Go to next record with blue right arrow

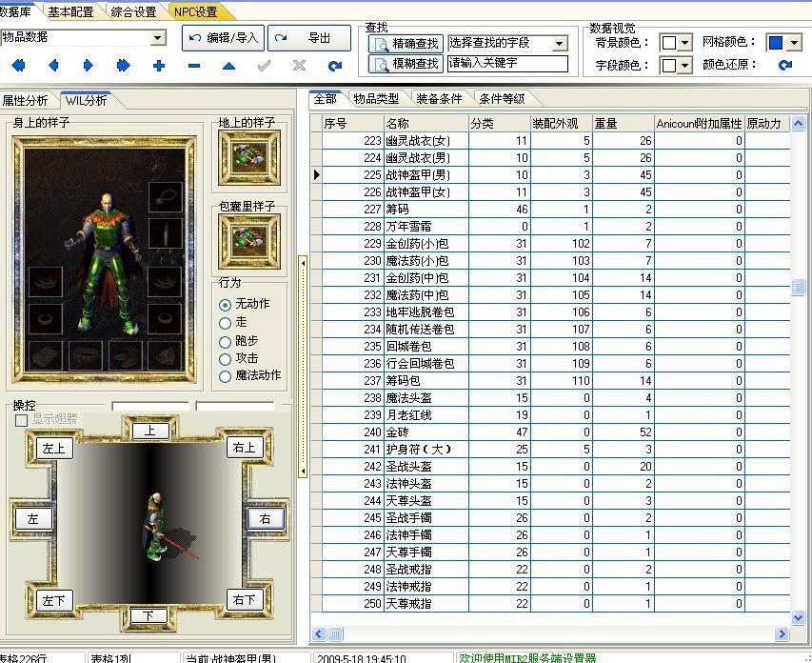(x=87, y=65)
